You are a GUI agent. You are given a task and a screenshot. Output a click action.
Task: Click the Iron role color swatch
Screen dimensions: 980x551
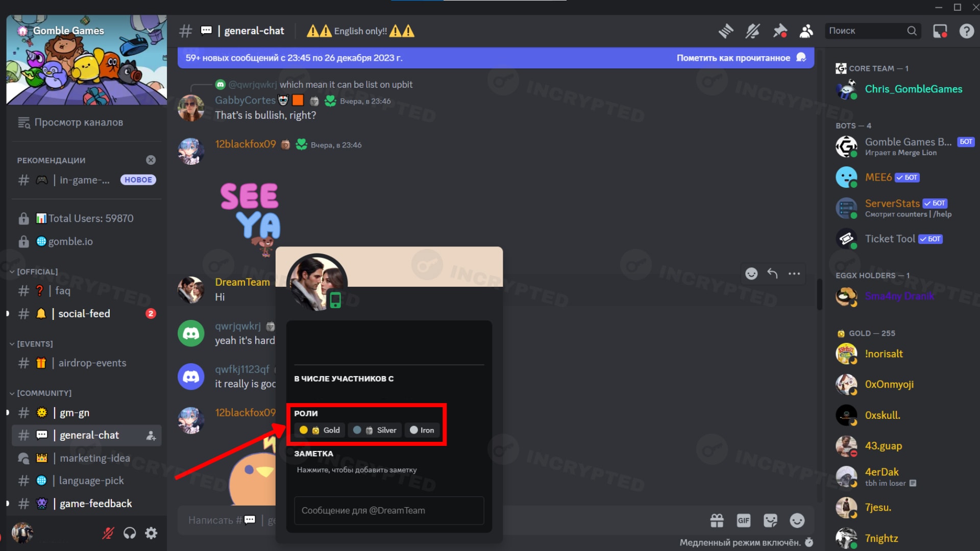[x=413, y=430]
